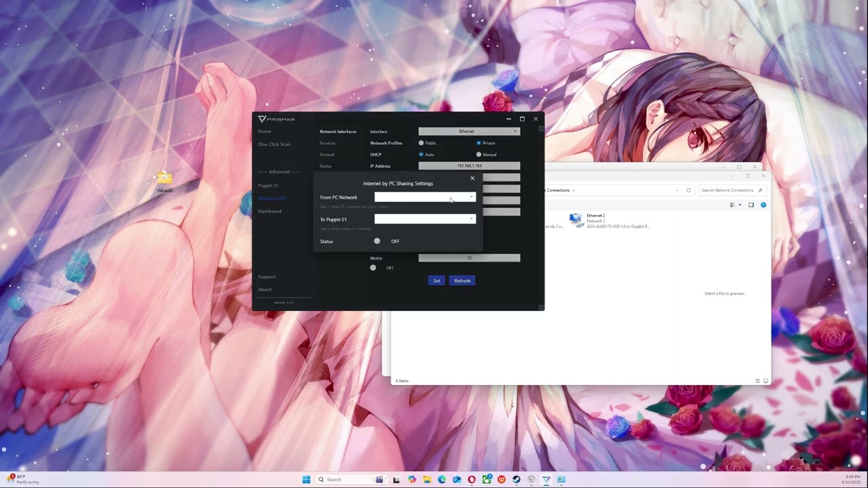
Task: Open Steam from taskbar
Action: pos(516,479)
